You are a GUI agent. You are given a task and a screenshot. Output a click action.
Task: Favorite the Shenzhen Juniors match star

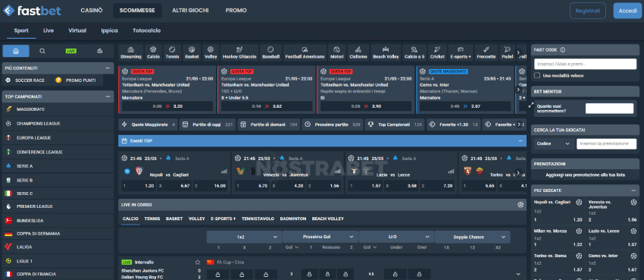pyautogui.click(x=198, y=262)
